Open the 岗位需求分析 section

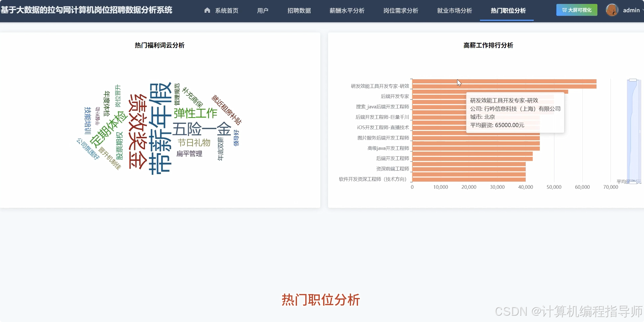[401, 10]
